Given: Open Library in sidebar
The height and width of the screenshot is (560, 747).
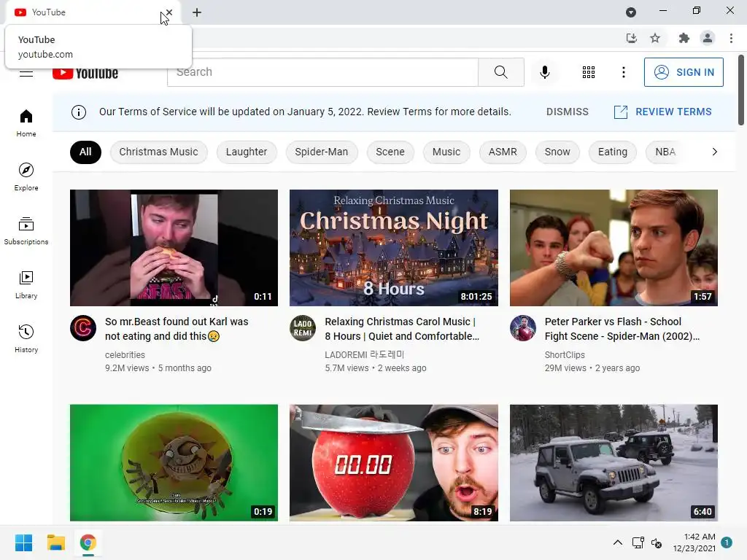Looking at the screenshot, I should coord(26,285).
